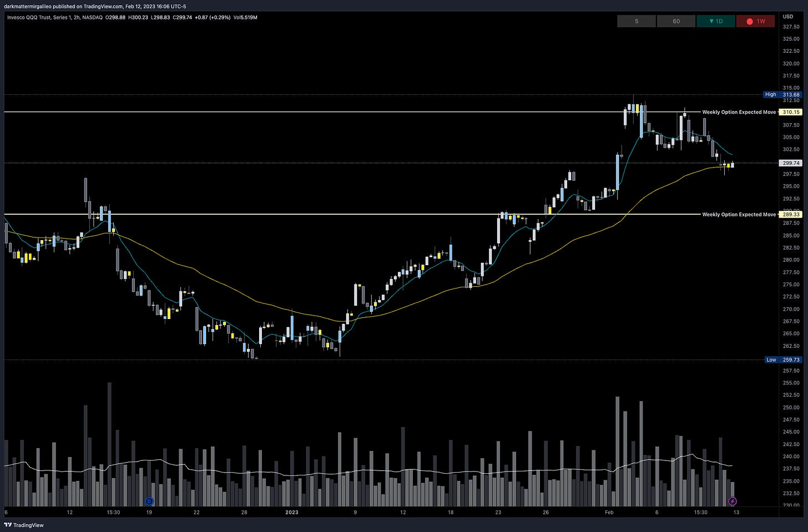The width and height of the screenshot is (808, 532).
Task: Click the 18 date label on time axis
Action: click(451, 513)
